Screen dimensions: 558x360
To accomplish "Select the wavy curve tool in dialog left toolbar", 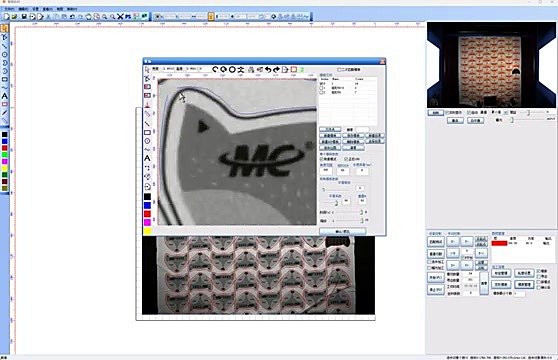I will coord(147,149).
